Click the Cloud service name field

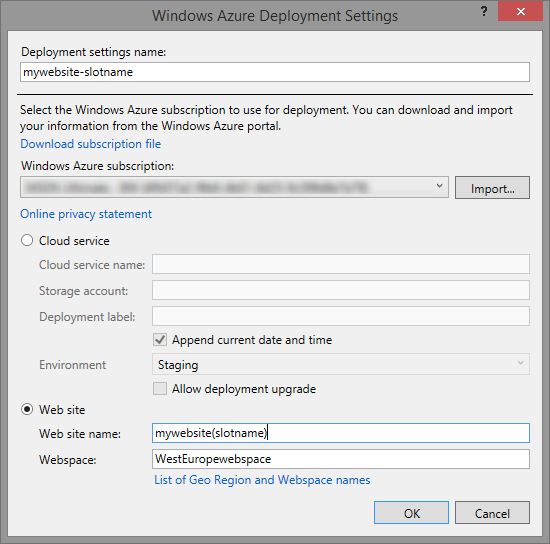pos(341,264)
